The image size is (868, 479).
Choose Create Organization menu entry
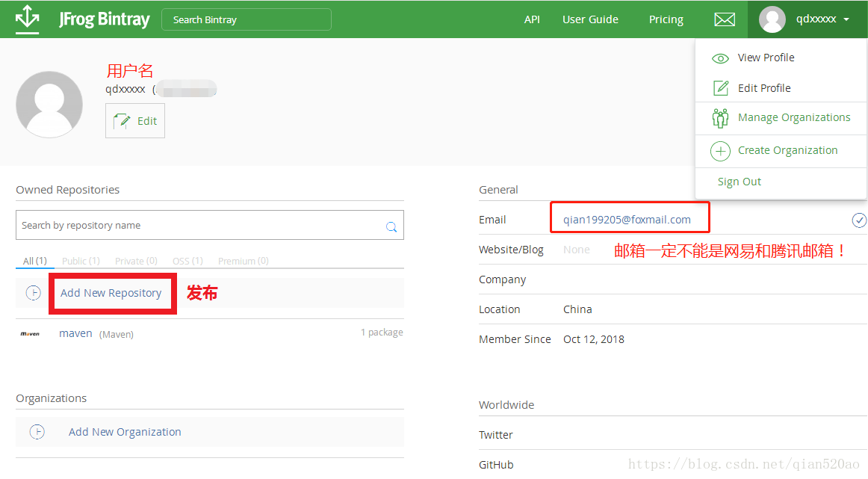coord(787,150)
